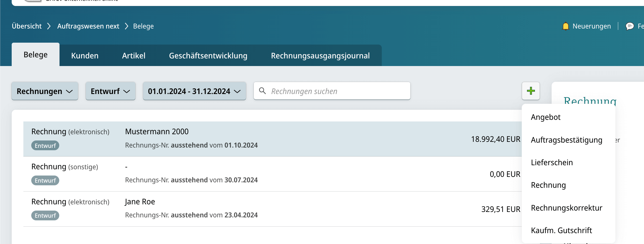
Task: Open the Rechnungsausgangsjournal tab
Action: [x=320, y=56]
